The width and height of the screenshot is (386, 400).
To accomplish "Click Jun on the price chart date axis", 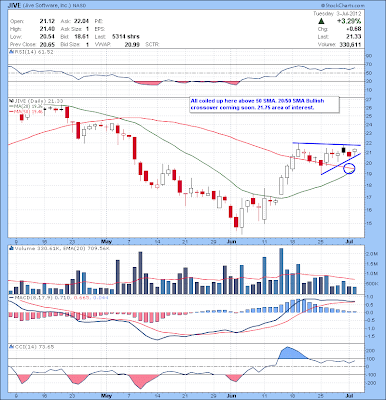I will click(231, 241).
